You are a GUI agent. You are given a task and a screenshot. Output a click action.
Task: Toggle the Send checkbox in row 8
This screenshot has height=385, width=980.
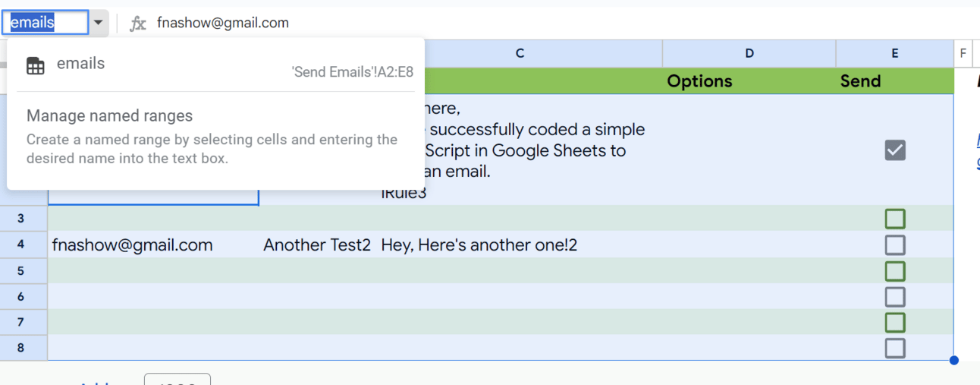tap(895, 349)
